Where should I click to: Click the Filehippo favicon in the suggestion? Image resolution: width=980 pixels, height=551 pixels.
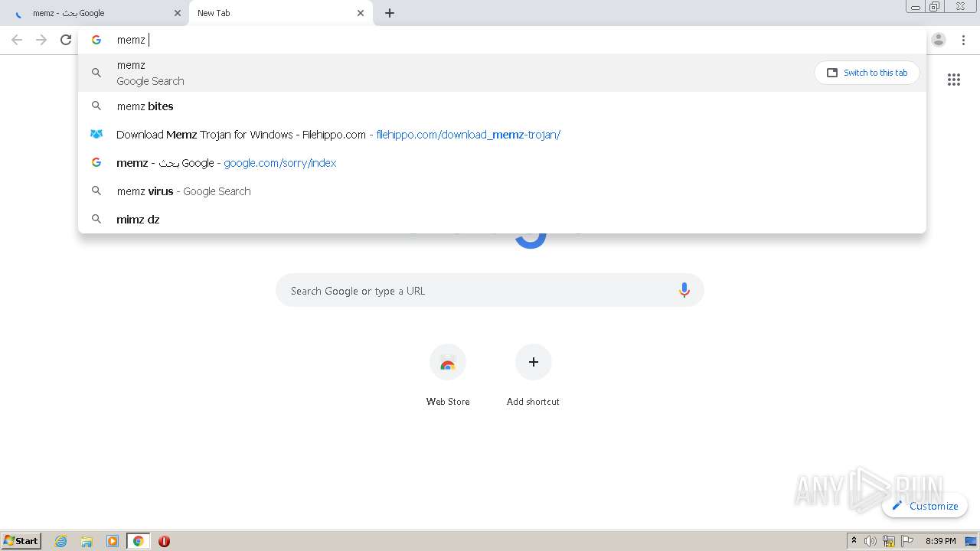[x=96, y=134]
